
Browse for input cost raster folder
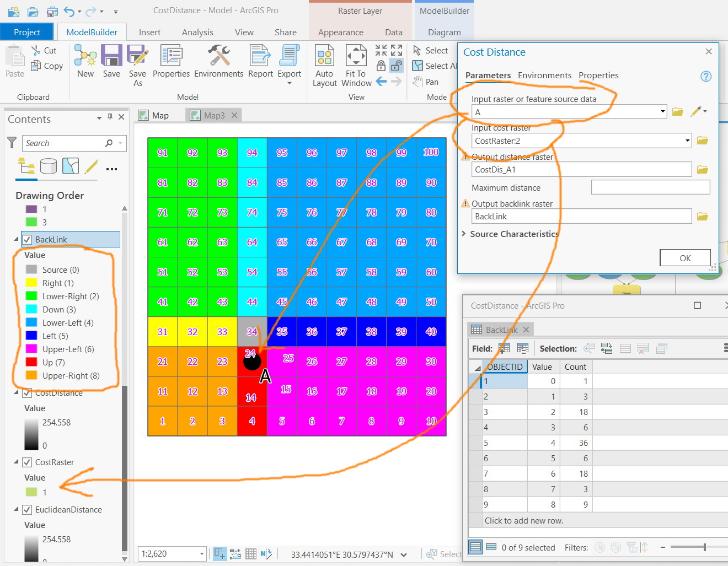click(702, 141)
